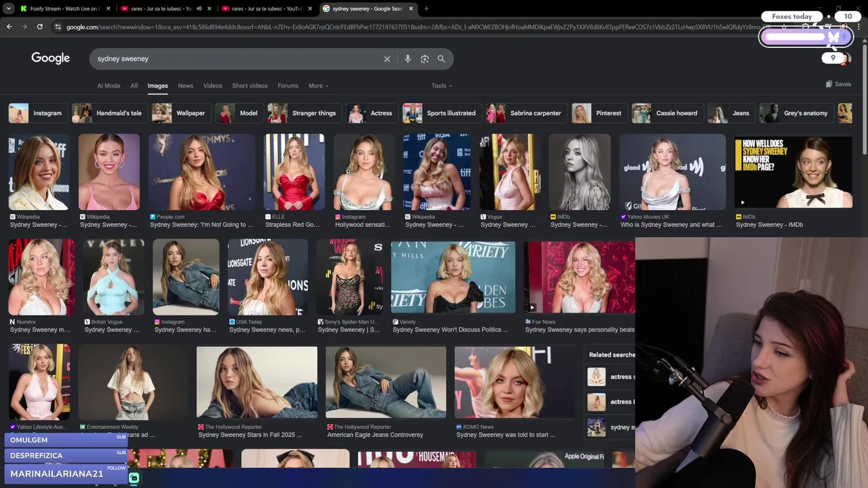Screen dimensions: 868x488
Task: Switch to the All results tab
Action: (134, 86)
